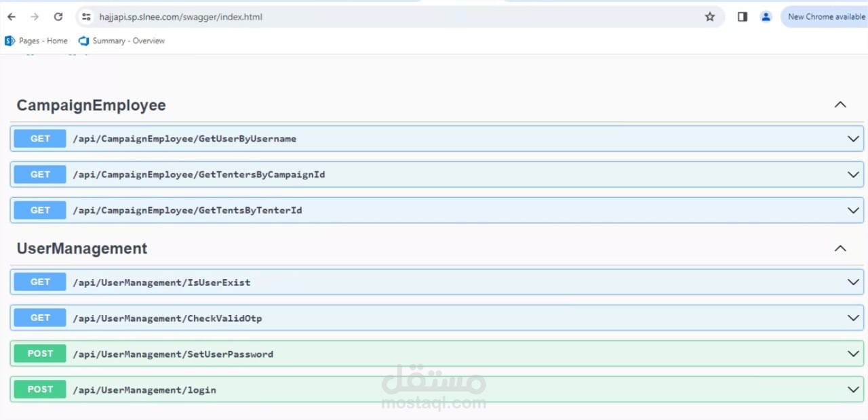The image size is (868, 420).
Task: Collapse the UserManagement section chevron
Action: (x=840, y=249)
